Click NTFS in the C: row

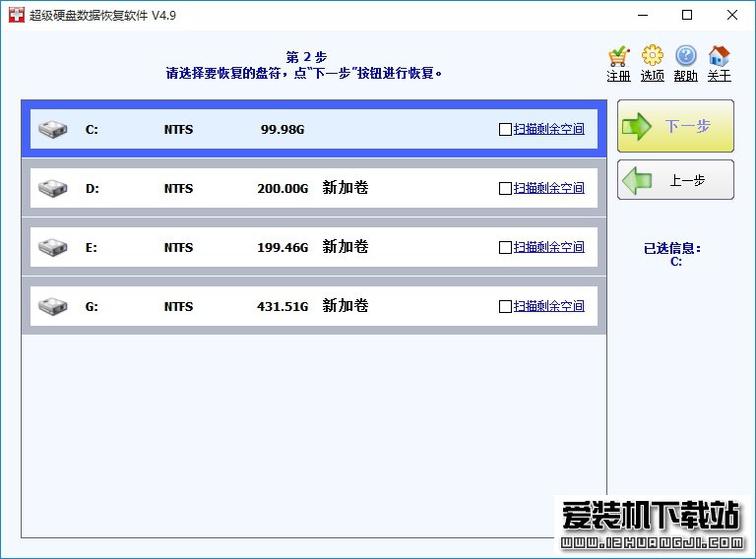(x=178, y=130)
